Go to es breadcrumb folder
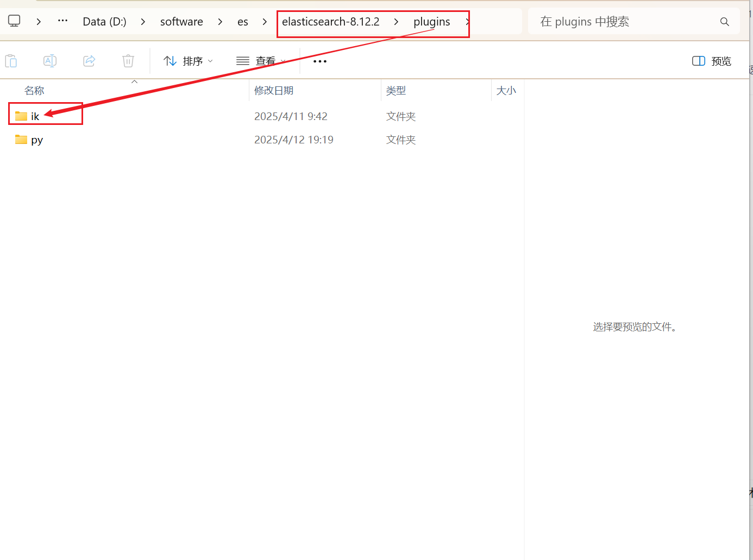Screen dimensions: 753x560 point(243,22)
